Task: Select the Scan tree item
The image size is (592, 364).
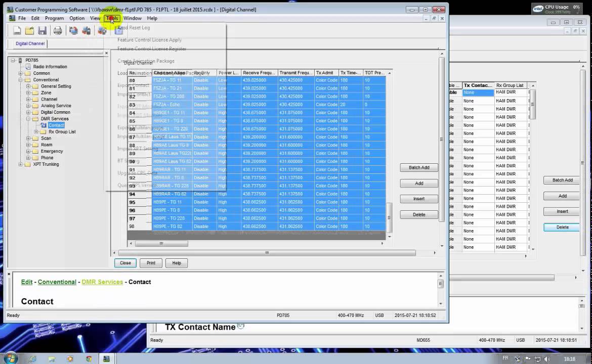Action: [x=46, y=138]
